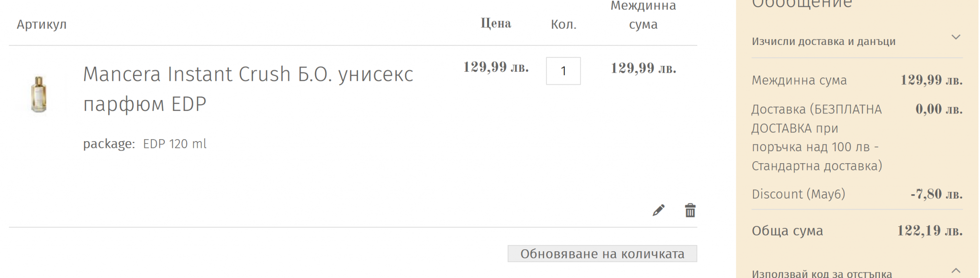980x278 pixels.
Task: Click the Междинна сума column header
Action: click(643, 15)
